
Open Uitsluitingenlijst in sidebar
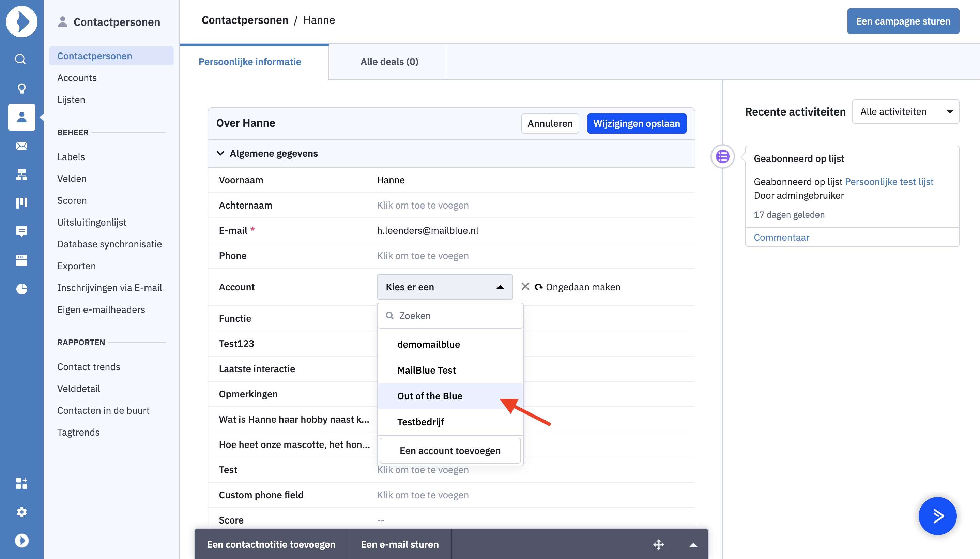point(92,223)
